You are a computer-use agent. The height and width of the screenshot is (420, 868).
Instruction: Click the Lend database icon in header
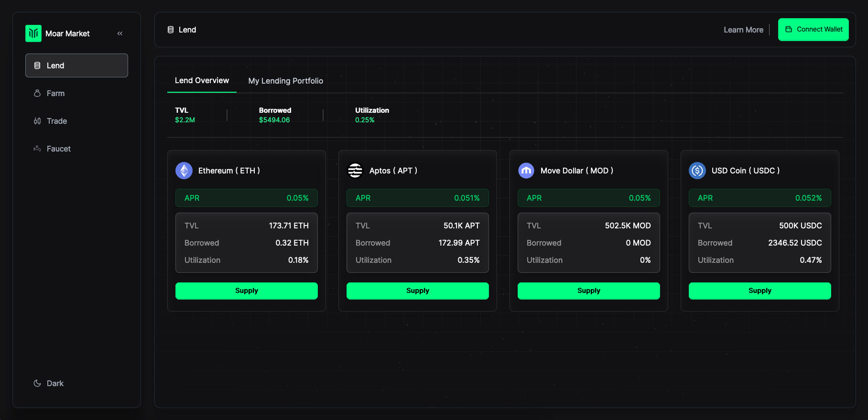pyautogui.click(x=171, y=30)
